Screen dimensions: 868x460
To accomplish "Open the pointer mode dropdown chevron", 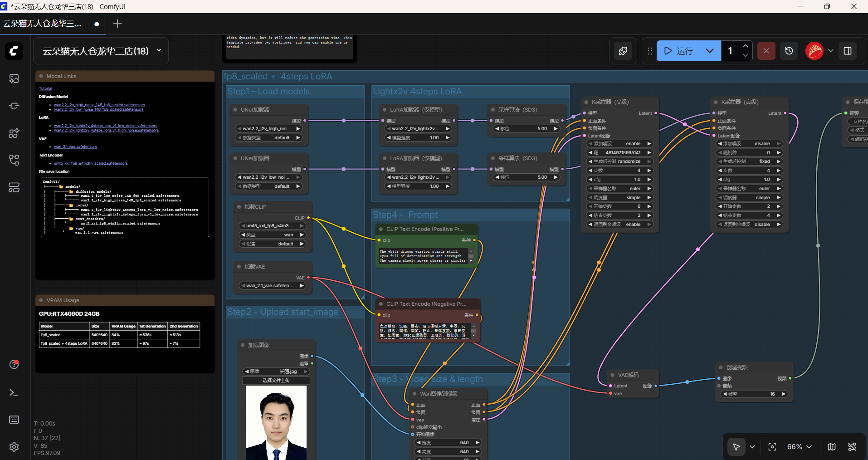I will point(752,447).
